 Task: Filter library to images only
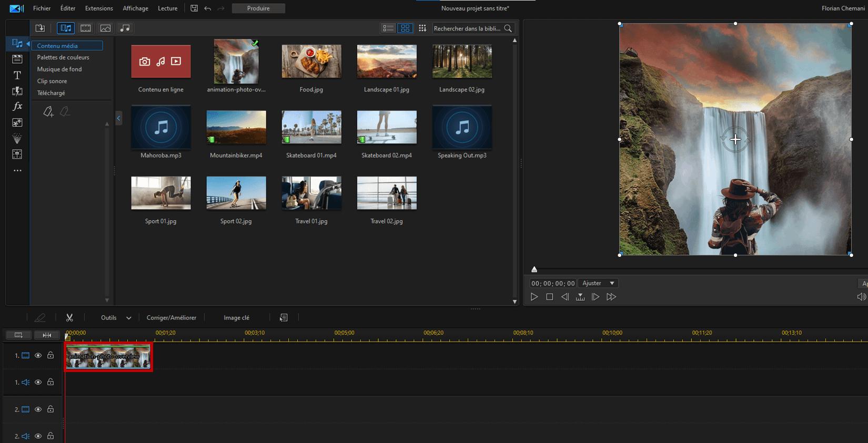[105, 28]
